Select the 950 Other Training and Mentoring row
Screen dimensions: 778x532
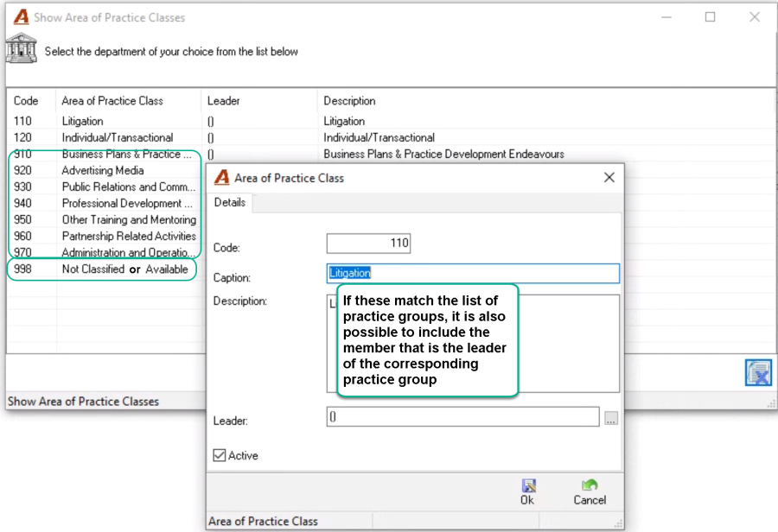(x=105, y=219)
